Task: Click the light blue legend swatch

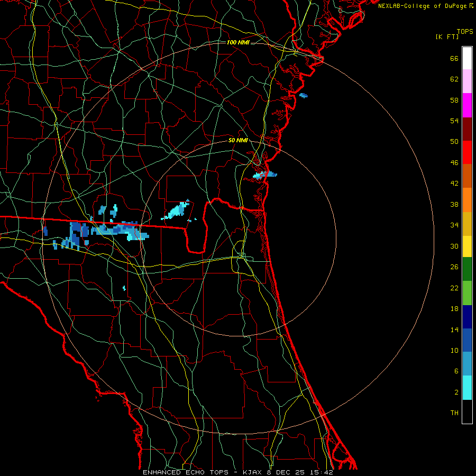Action: coord(467,364)
